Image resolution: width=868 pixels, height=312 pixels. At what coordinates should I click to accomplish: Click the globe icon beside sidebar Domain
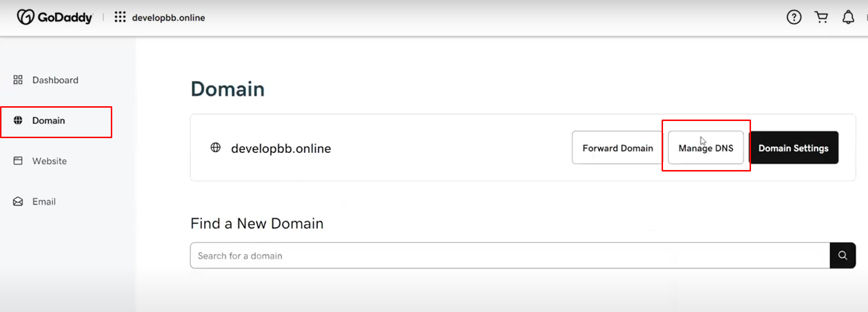click(18, 120)
